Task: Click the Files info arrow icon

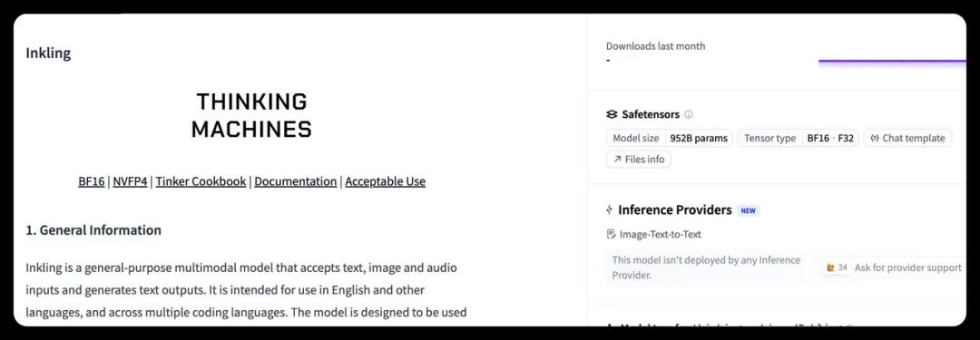Action: [618, 160]
